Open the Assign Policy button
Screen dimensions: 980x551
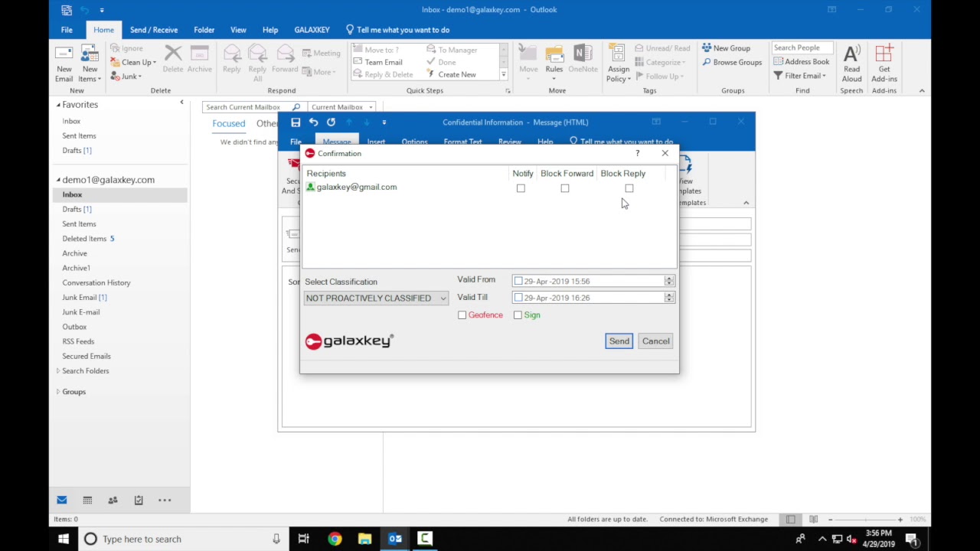coord(619,64)
